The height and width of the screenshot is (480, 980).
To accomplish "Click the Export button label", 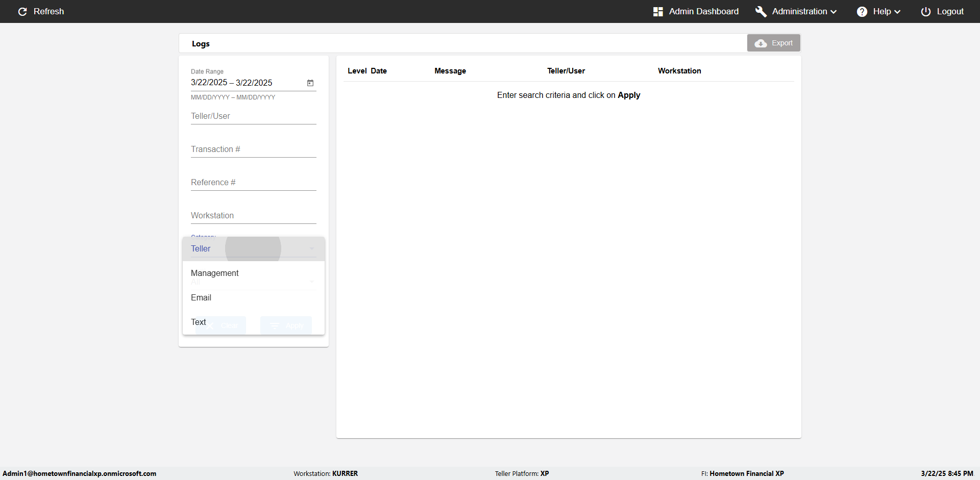I will point(782,43).
